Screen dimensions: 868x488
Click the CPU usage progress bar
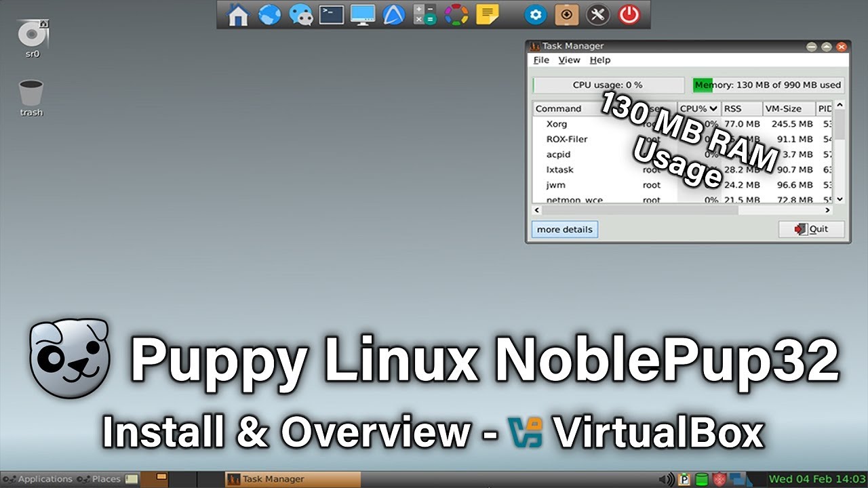click(x=608, y=85)
